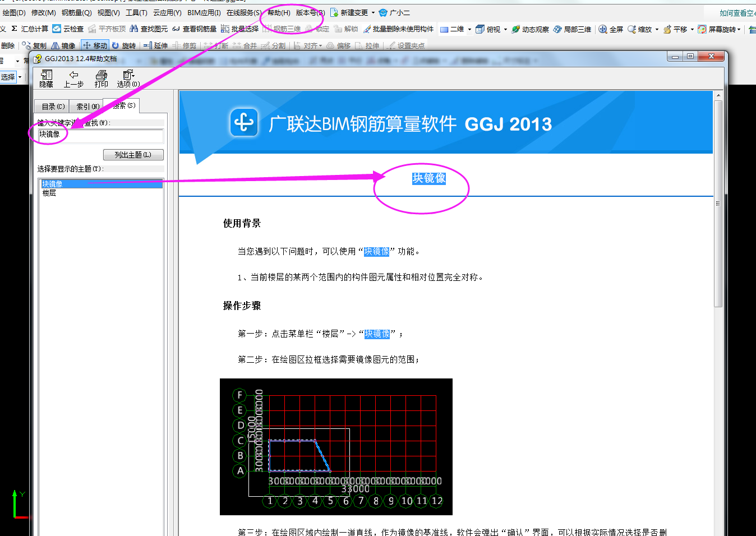Click 批量删除未使用构件 brush icon

pyautogui.click(x=367, y=29)
